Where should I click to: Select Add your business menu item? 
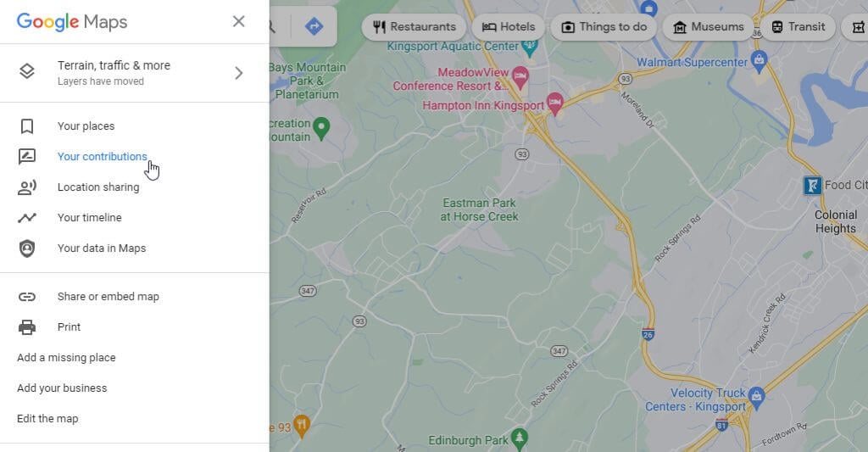[62, 388]
